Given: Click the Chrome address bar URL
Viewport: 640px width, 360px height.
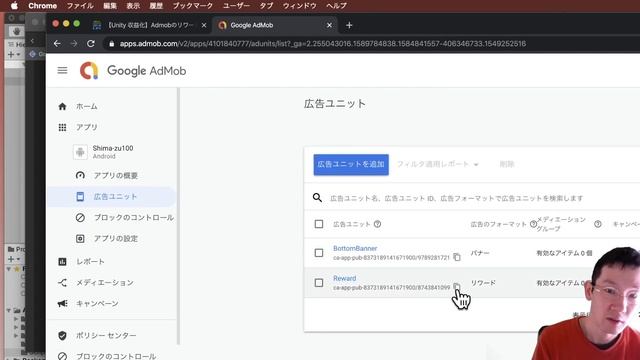Looking at the screenshot, I should [x=322, y=44].
